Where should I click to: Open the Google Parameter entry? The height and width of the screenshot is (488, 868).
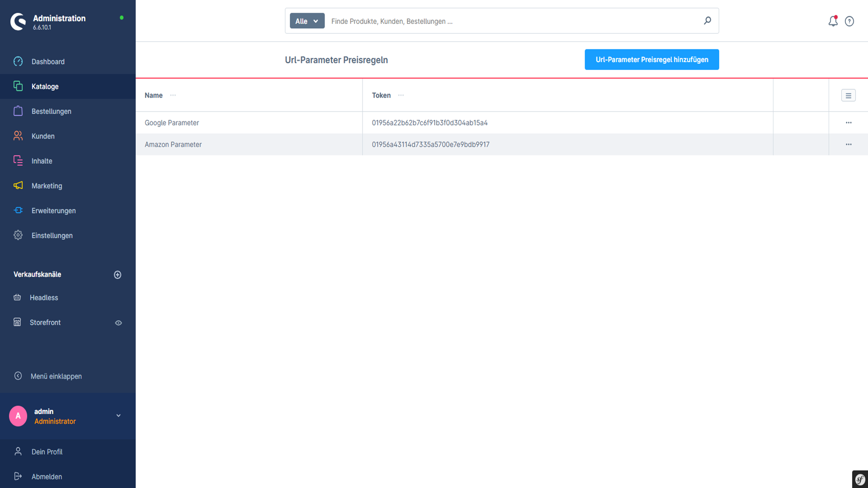(172, 123)
